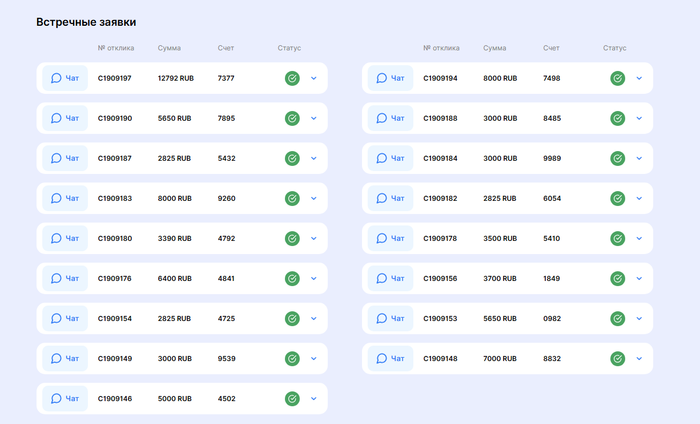Open chat for response C1909182
700x424 pixels.
(x=391, y=198)
